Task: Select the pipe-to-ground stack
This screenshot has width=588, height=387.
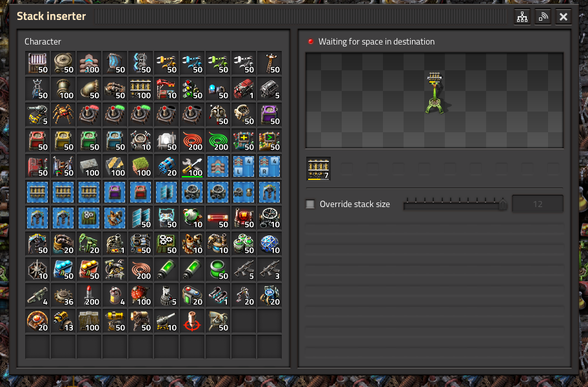Action: (89, 89)
